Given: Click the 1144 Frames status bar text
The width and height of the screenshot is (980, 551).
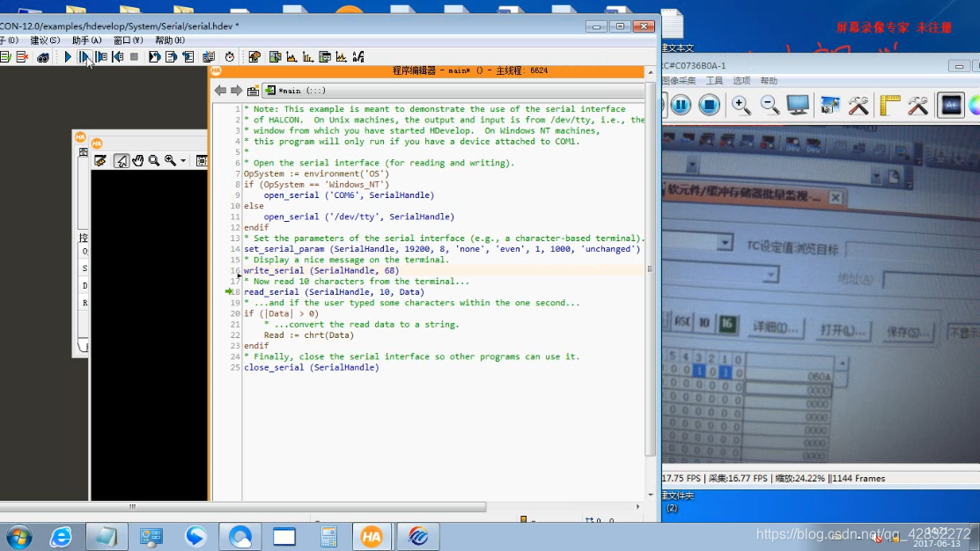Looking at the screenshot, I should (858, 479).
